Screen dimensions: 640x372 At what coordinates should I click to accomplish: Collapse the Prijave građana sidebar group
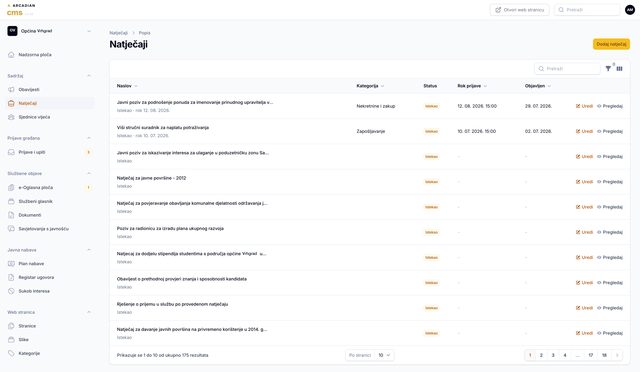89,138
